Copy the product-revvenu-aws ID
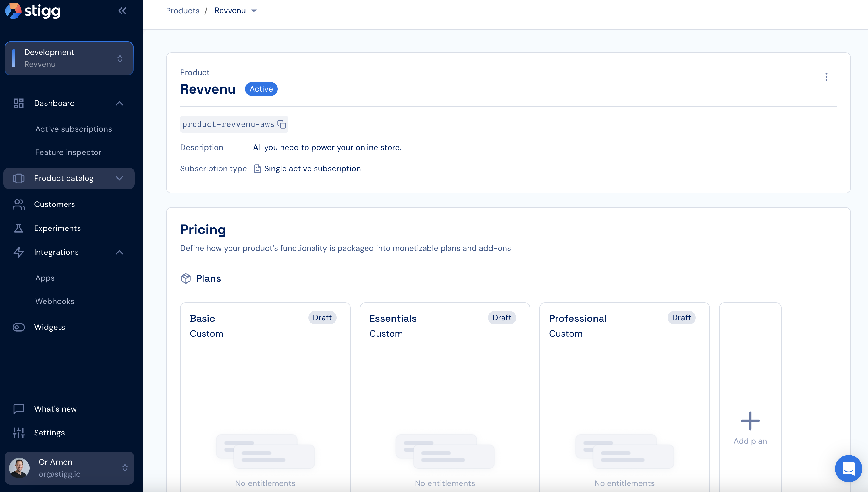The height and width of the screenshot is (492, 868). coord(282,124)
